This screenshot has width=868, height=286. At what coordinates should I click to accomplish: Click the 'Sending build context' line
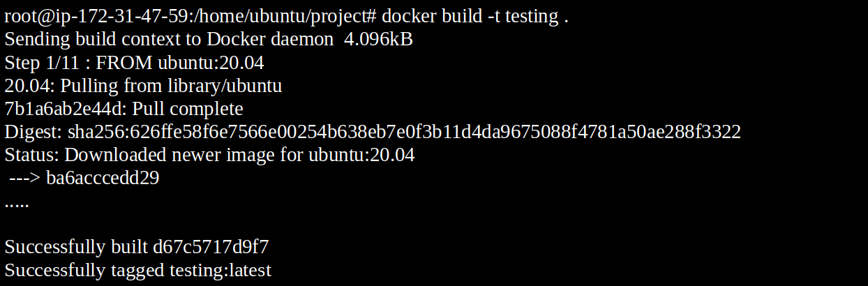coord(209,40)
